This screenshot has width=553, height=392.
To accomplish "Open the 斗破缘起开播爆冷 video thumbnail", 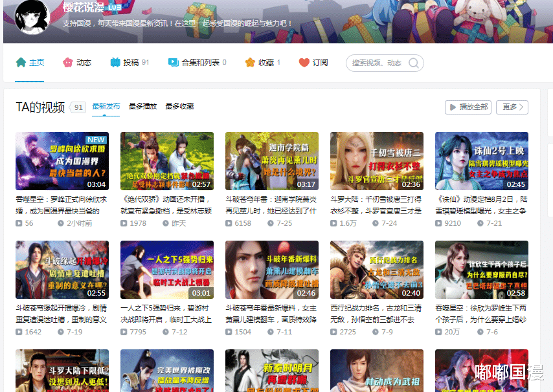I will (62, 270).
